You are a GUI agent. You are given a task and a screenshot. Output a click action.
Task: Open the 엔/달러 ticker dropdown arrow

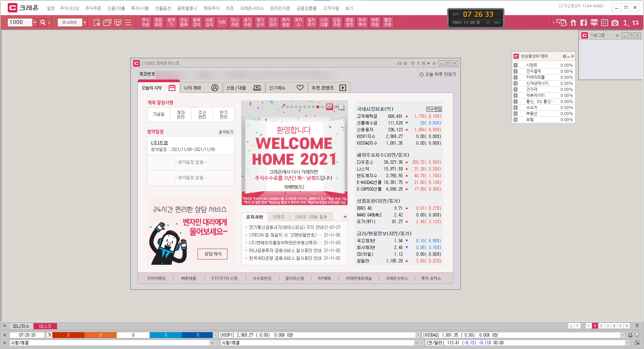pyautogui.click(x=628, y=343)
